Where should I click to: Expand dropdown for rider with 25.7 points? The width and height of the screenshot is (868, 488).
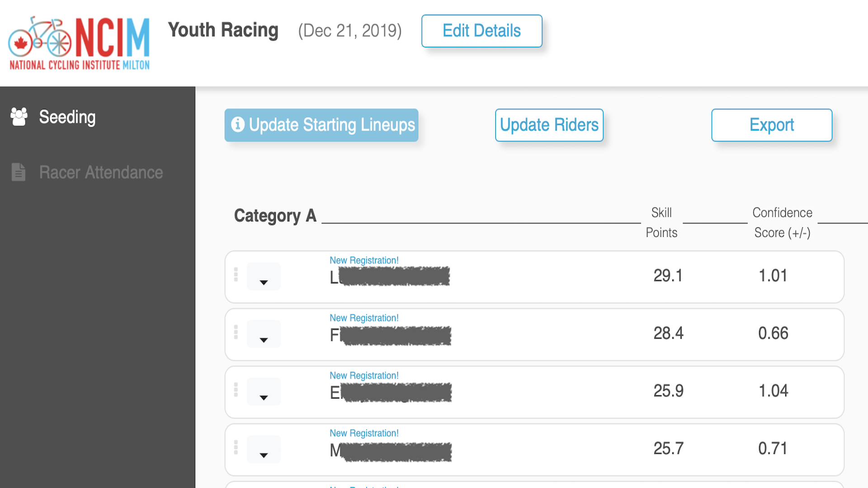(x=264, y=450)
